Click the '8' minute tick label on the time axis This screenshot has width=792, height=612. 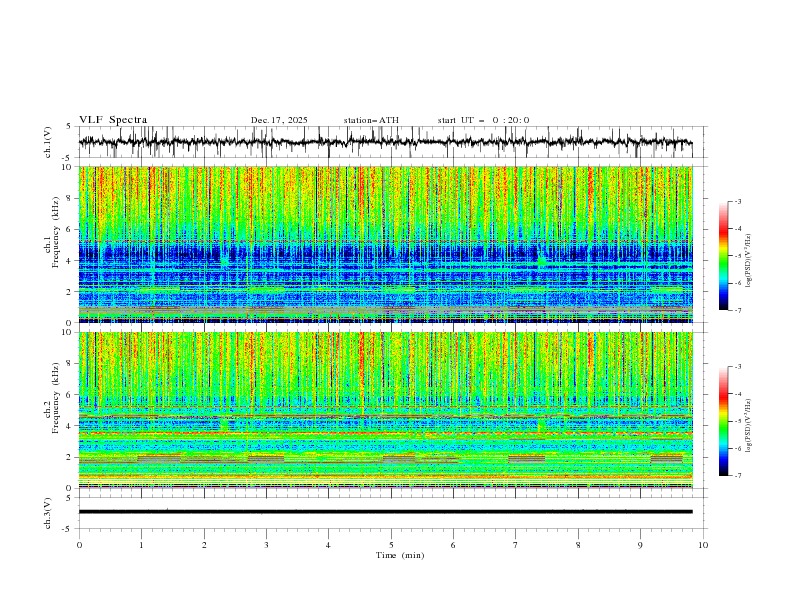578,545
